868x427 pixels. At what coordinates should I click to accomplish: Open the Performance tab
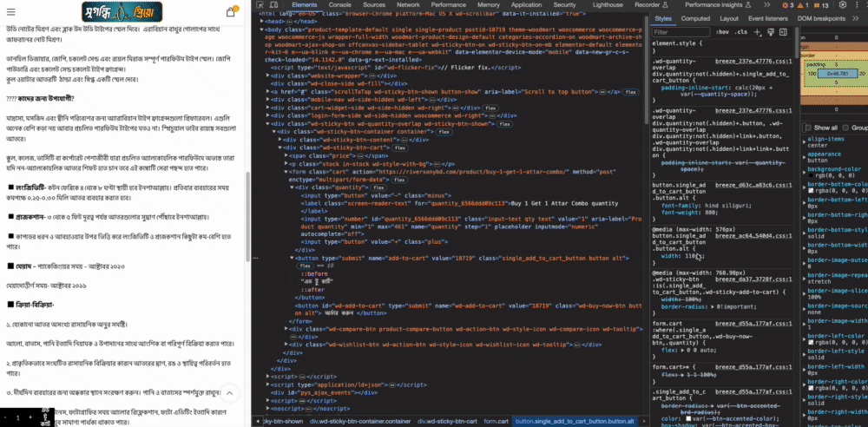[x=449, y=5]
